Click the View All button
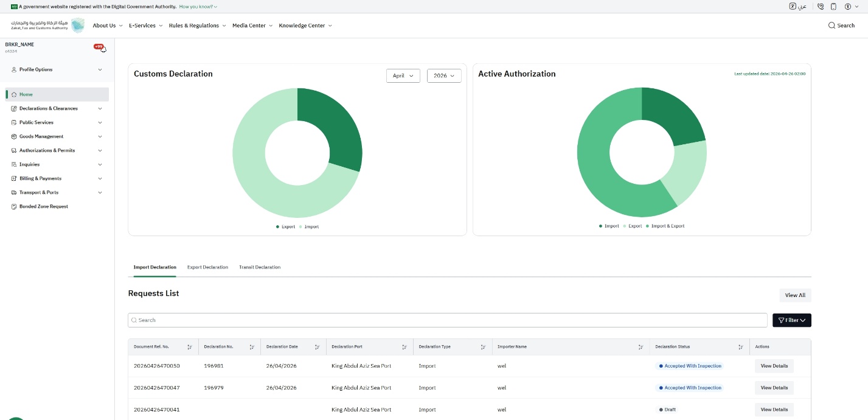 click(795, 295)
